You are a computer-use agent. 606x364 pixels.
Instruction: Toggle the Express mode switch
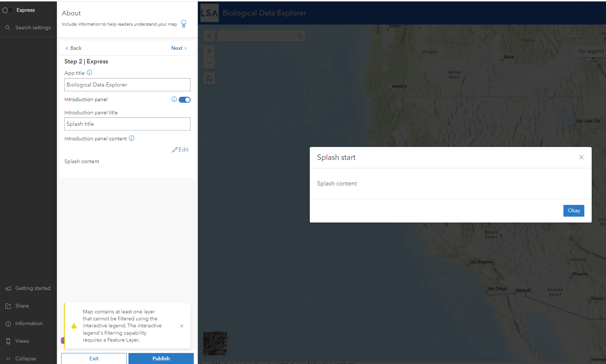8,10
